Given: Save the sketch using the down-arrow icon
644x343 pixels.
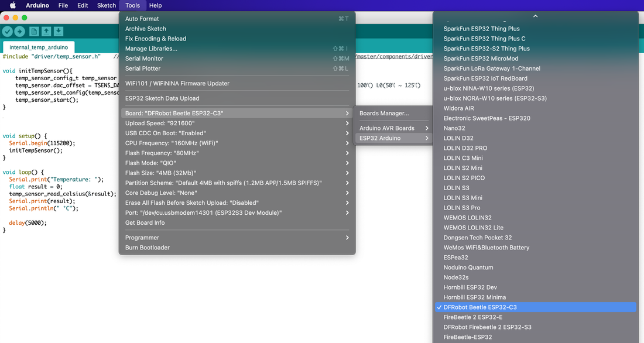Looking at the screenshot, I should tap(59, 32).
